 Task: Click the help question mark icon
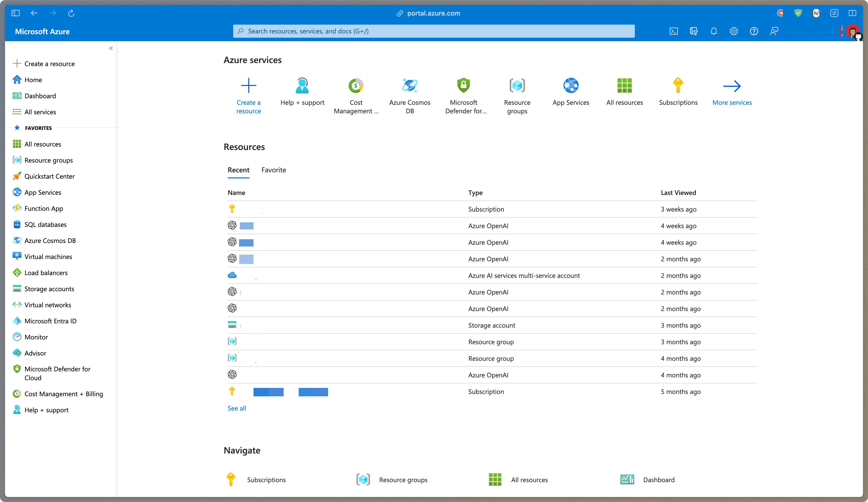(x=754, y=31)
